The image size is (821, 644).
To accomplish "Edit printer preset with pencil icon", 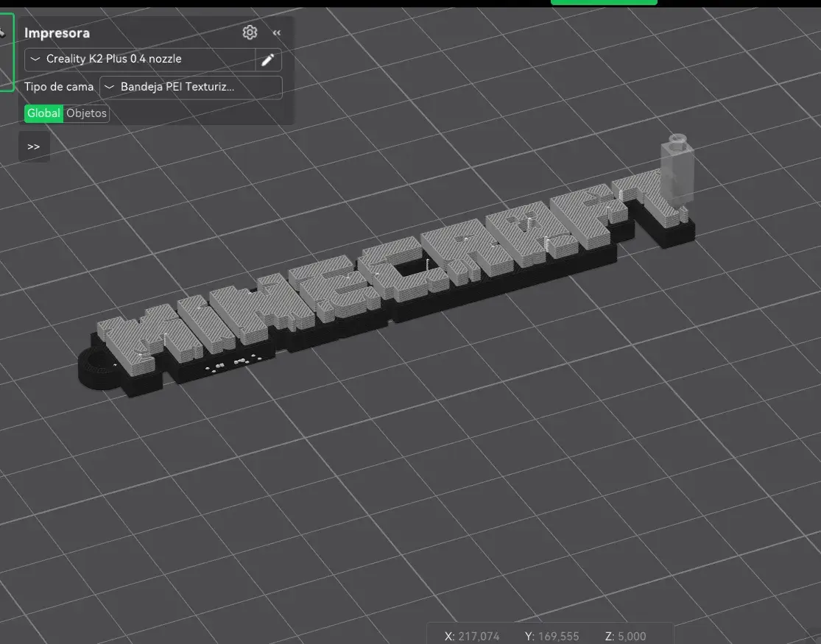I will click(x=268, y=60).
